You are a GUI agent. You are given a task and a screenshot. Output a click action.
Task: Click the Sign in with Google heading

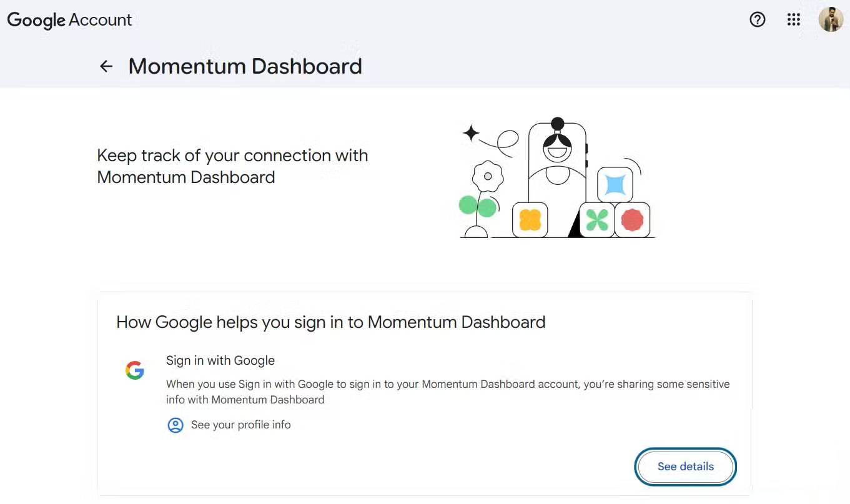pyautogui.click(x=220, y=360)
